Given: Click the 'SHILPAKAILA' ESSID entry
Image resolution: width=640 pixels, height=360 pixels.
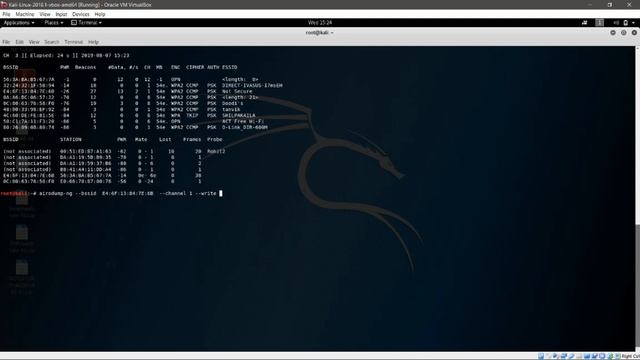Looking at the screenshot, I should 238,116.
